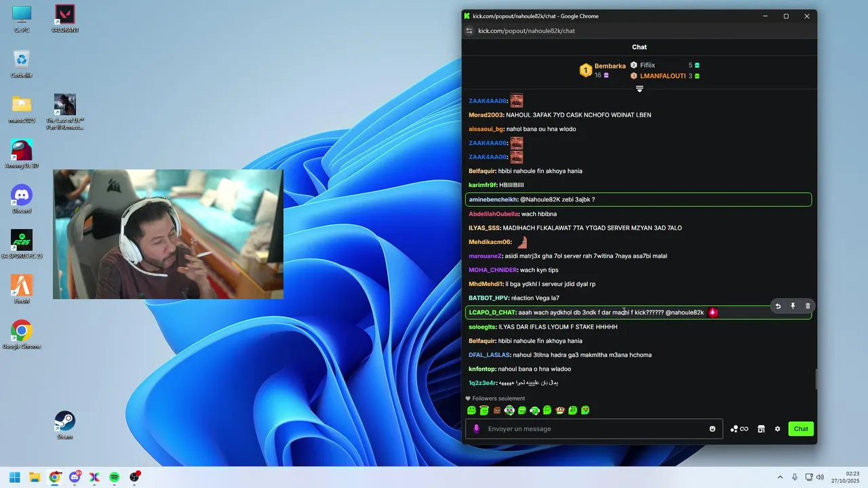Open Spotify from the taskbar
Screen dimensions: 868x488
[x=115, y=477]
